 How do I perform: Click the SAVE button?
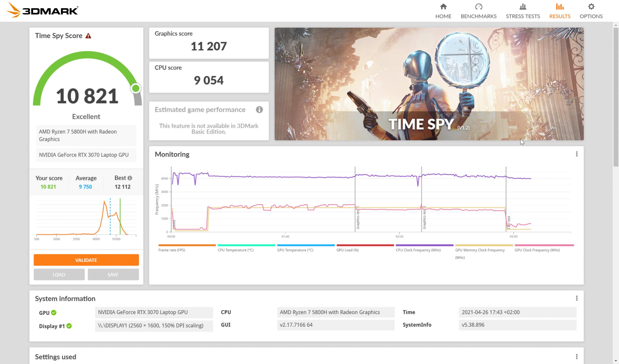(x=113, y=274)
